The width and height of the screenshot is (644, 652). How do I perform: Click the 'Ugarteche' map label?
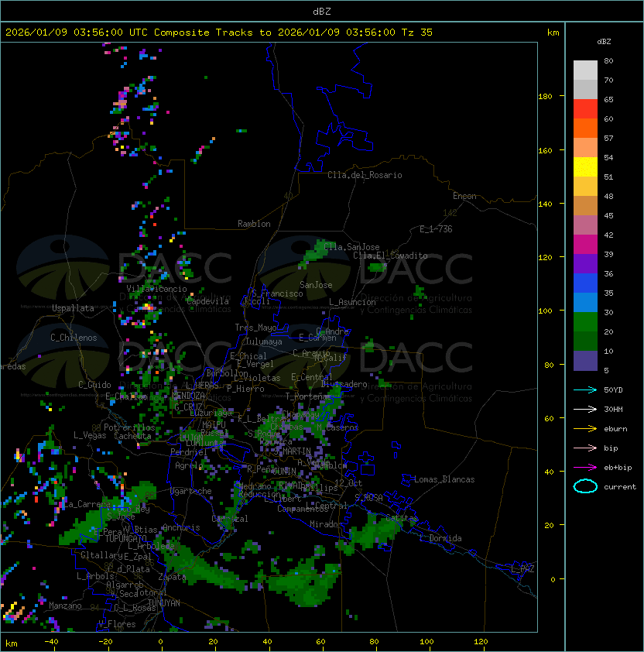click(x=191, y=491)
